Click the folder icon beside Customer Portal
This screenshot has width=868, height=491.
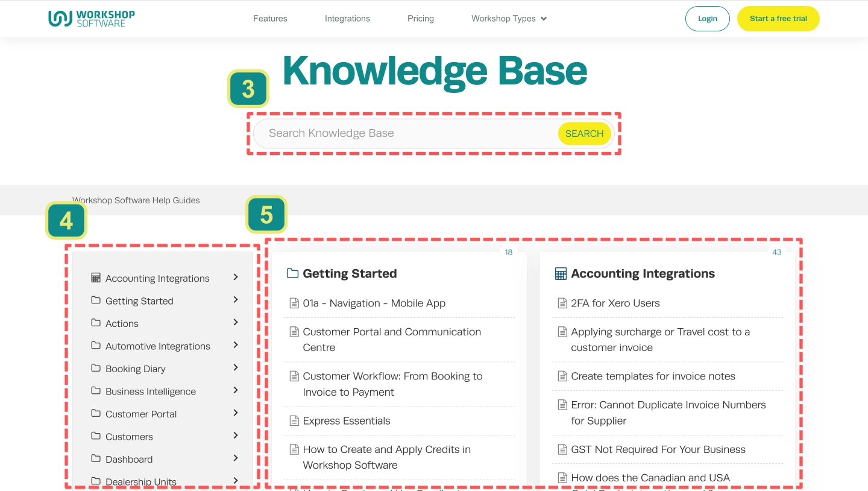(x=96, y=413)
